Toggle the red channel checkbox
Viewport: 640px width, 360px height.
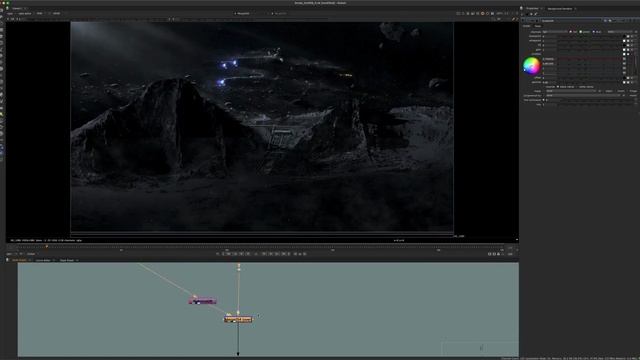(x=571, y=31)
